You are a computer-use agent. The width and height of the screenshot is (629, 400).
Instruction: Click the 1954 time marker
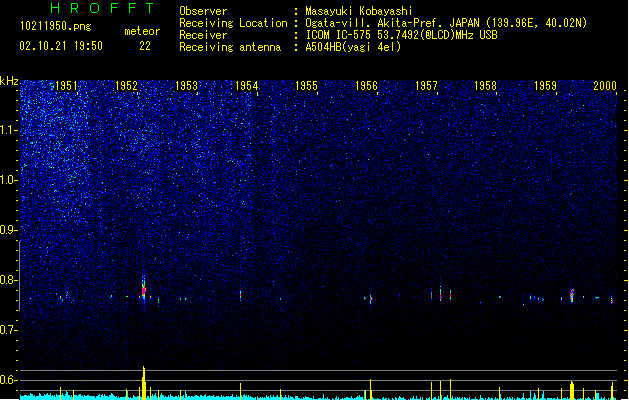coord(246,85)
